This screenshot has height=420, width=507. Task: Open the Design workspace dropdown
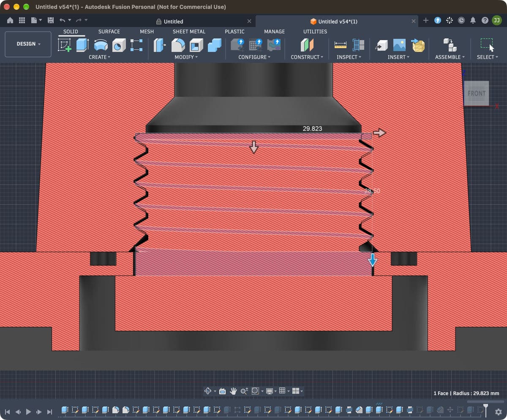click(28, 44)
